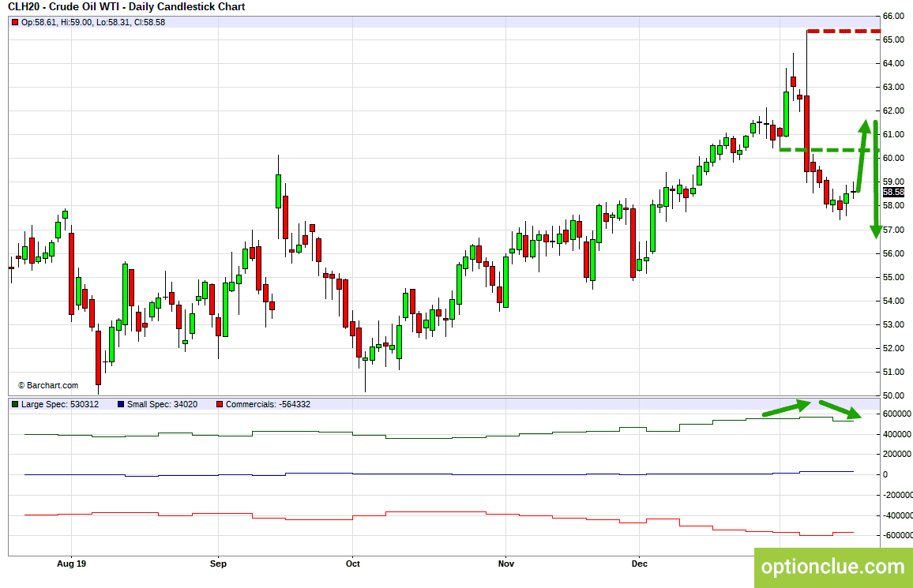Click the red OHLC legend square

click(x=15, y=23)
